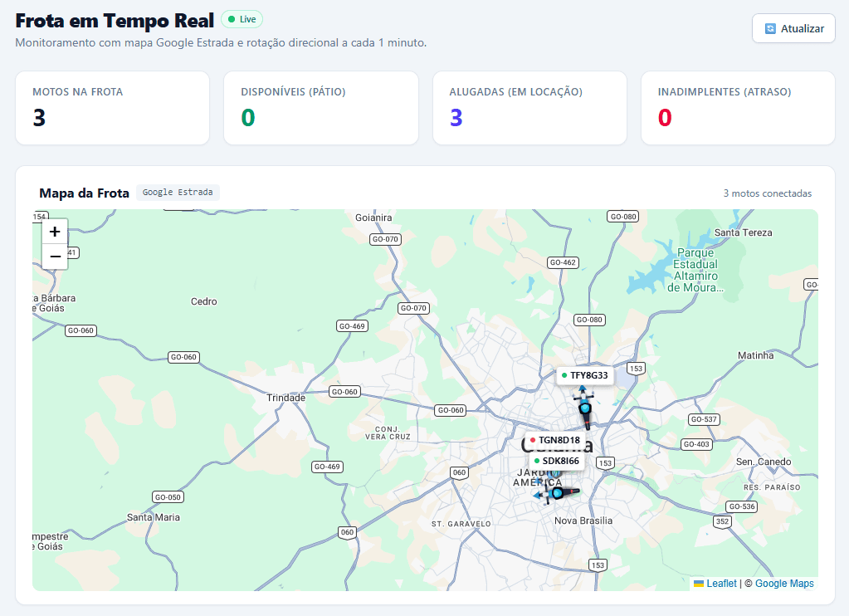Click the Cedro label on map
The width and height of the screenshot is (849, 616).
pos(203,301)
